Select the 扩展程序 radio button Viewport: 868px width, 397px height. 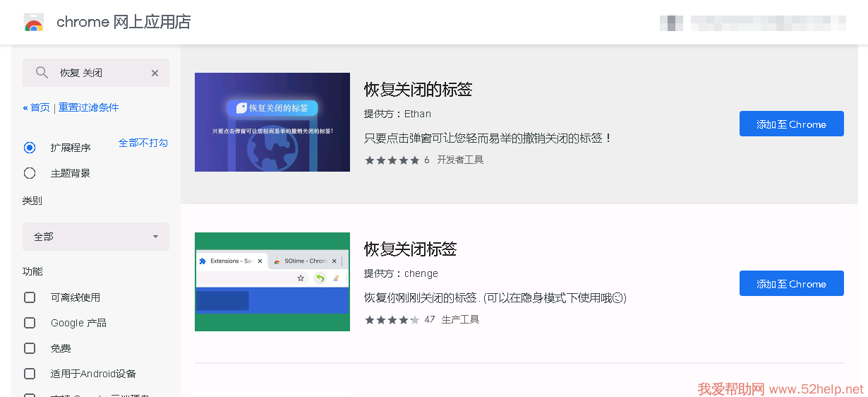30,148
